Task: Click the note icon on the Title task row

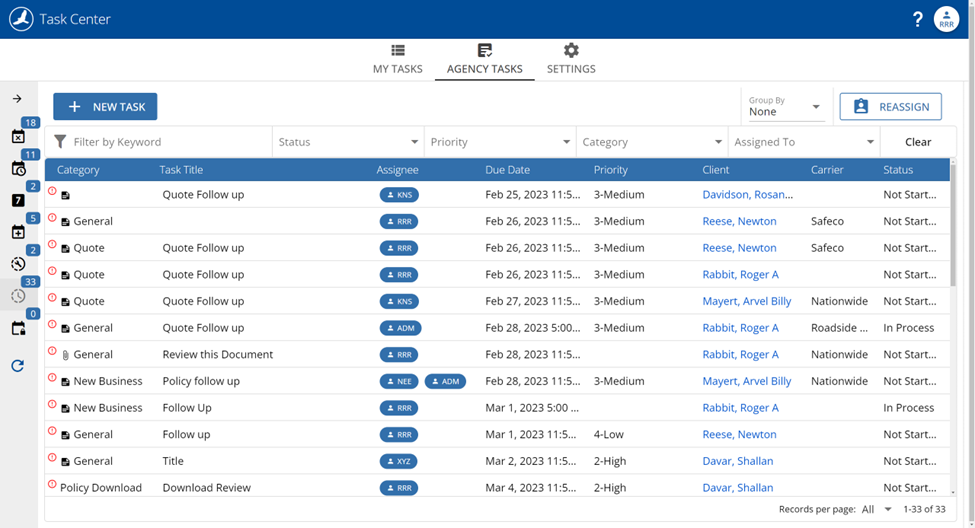Action: (65, 461)
